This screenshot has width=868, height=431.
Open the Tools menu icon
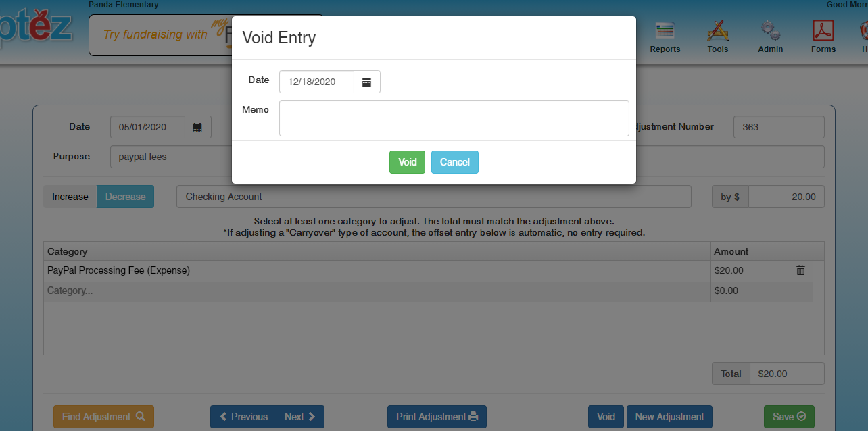click(717, 32)
